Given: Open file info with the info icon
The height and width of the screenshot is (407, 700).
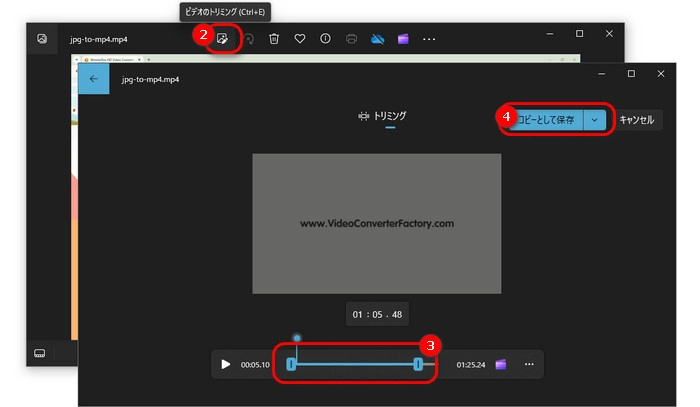Looking at the screenshot, I should pos(325,39).
